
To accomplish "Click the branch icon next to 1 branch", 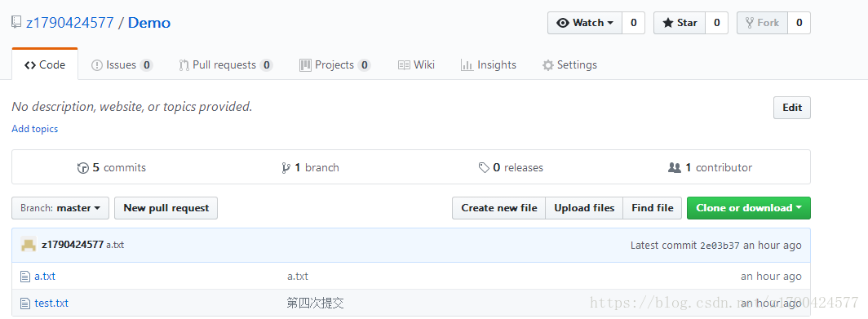I will tap(286, 168).
